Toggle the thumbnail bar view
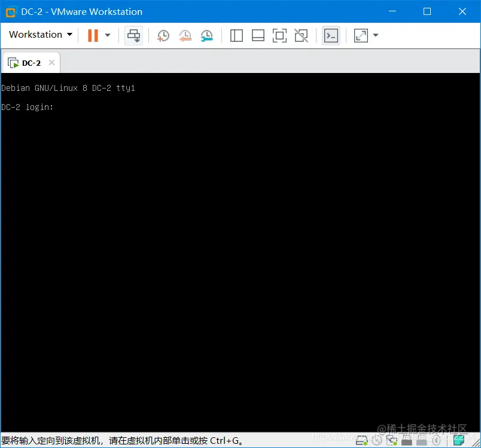481x448 pixels. pos(258,35)
